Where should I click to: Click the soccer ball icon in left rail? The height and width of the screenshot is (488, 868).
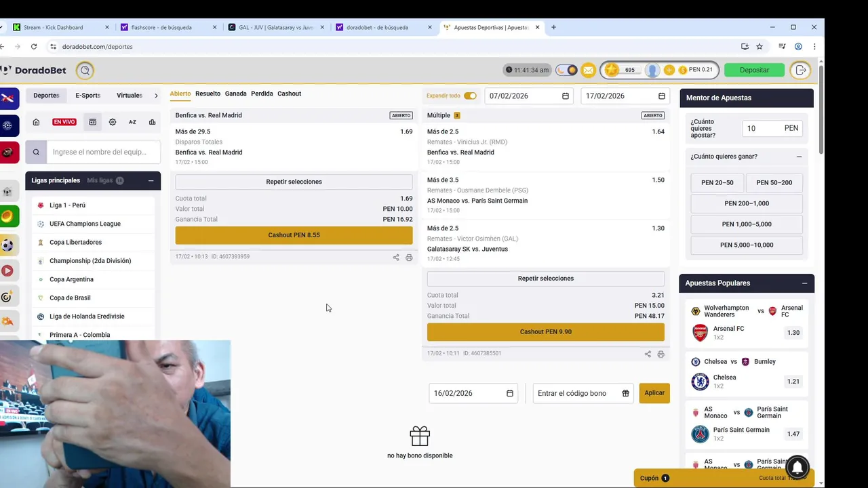coord(7,245)
